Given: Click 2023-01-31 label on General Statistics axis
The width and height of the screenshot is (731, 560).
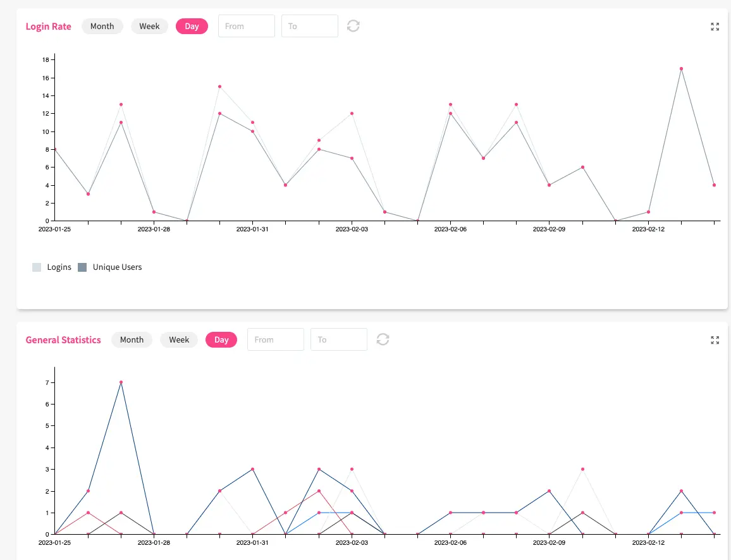Looking at the screenshot, I should [x=252, y=543].
